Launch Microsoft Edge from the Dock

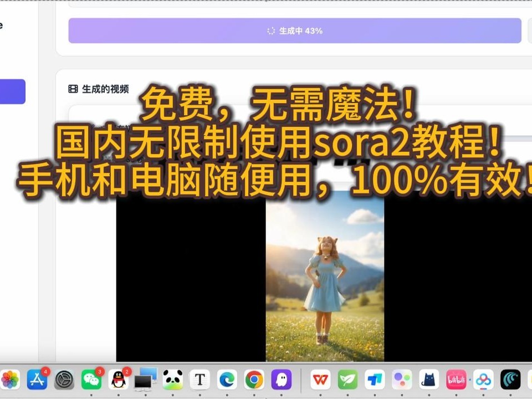pyautogui.click(x=227, y=380)
